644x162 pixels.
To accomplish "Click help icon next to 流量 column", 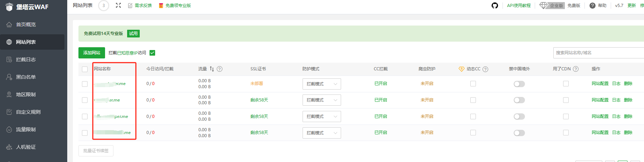I will pyautogui.click(x=220, y=69).
